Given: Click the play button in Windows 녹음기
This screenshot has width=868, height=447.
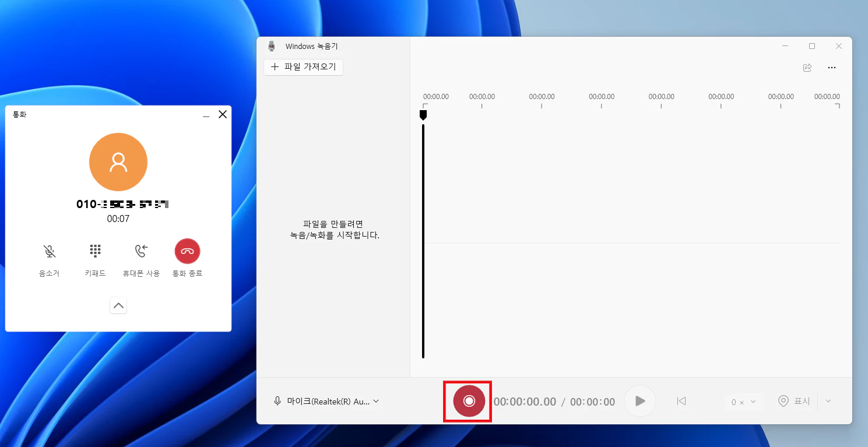Looking at the screenshot, I should (x=640, y=401).
